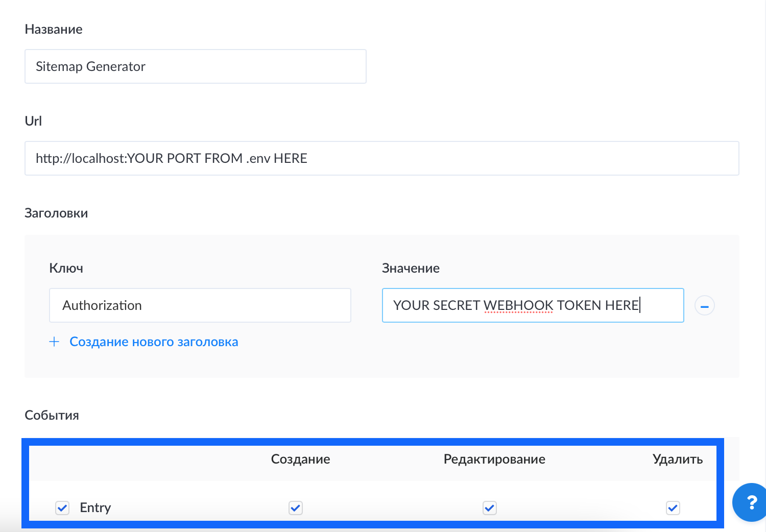
Task: Click the Ключ label
Action: click(66, 268)
